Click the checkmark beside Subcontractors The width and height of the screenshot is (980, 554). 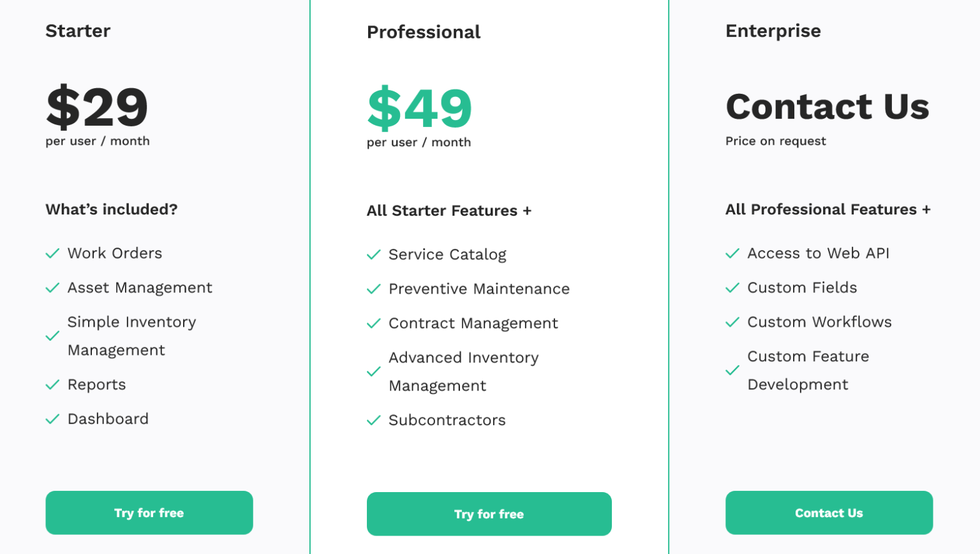(374, 421)
